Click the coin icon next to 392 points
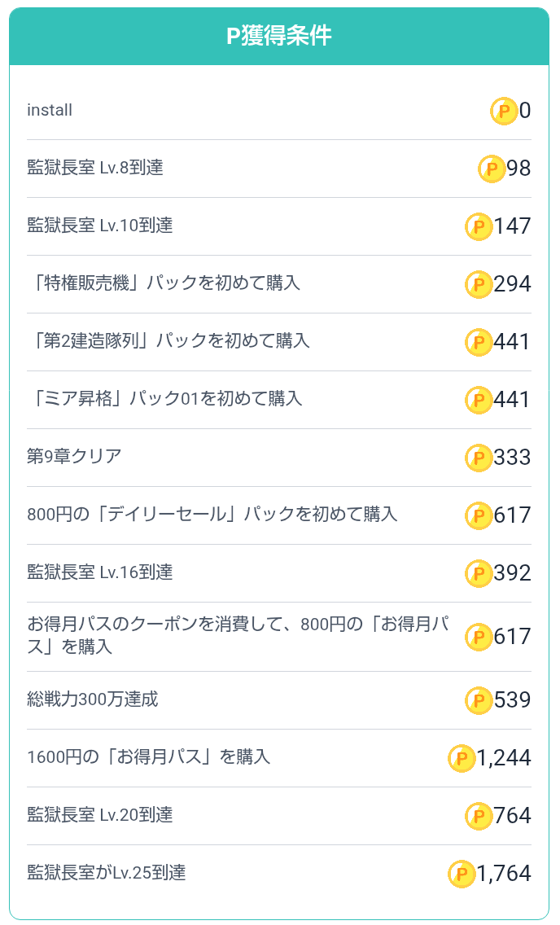 (479, 573)
